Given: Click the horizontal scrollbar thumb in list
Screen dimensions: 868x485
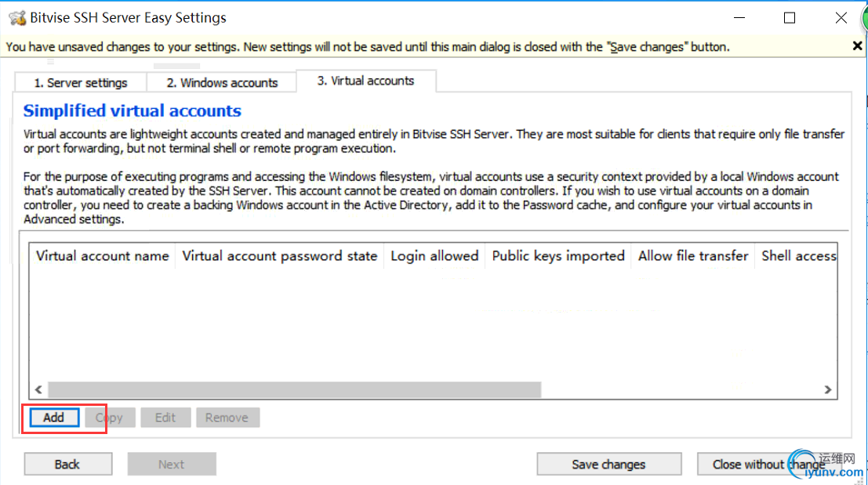Looking at the screenshot, I should coord(295,389).
